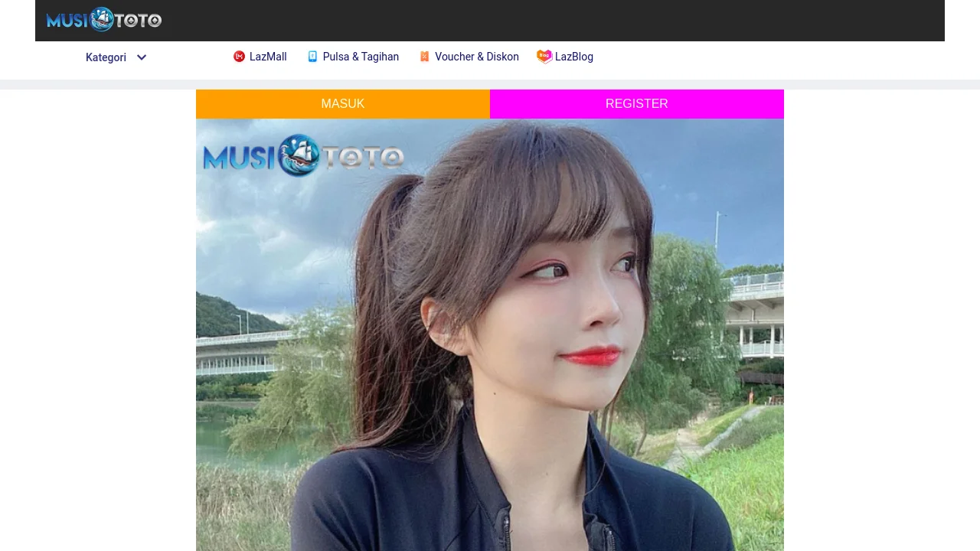980x551 pixels.
Task: Click the MUSITOTO logo in the header
Action: coord(104,20)
